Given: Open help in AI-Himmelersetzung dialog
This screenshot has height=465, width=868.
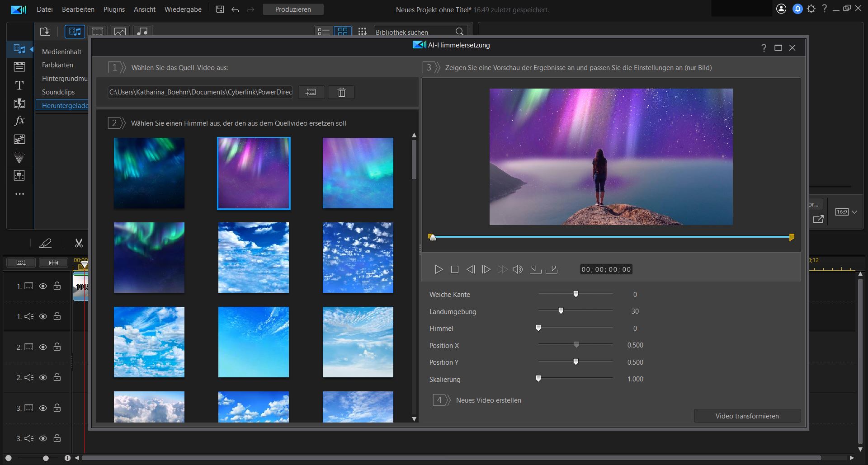Looking at the screenshot, I should coord(764,48).
